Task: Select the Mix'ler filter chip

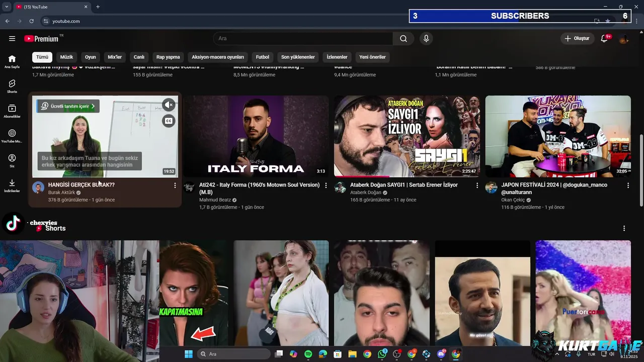Action: point(115,57)
